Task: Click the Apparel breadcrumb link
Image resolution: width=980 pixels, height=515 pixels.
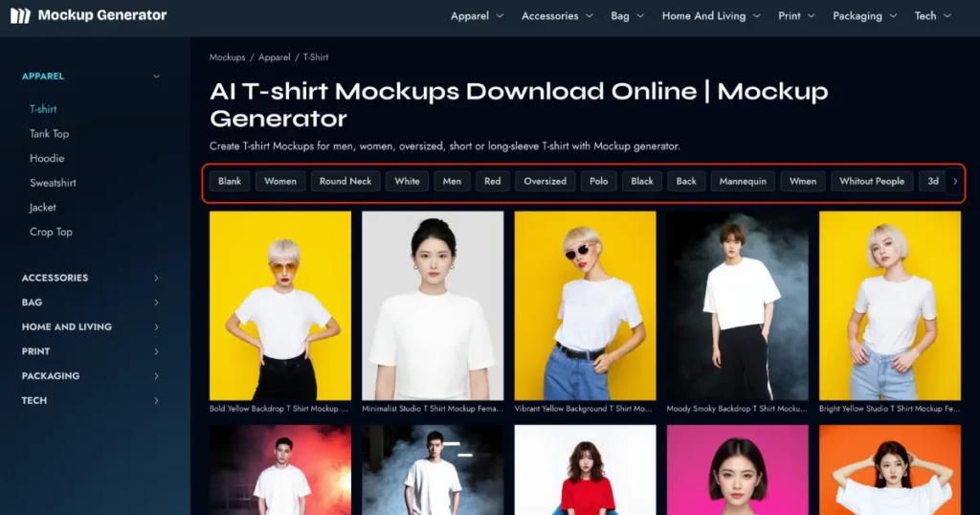Action: (274, 57)
